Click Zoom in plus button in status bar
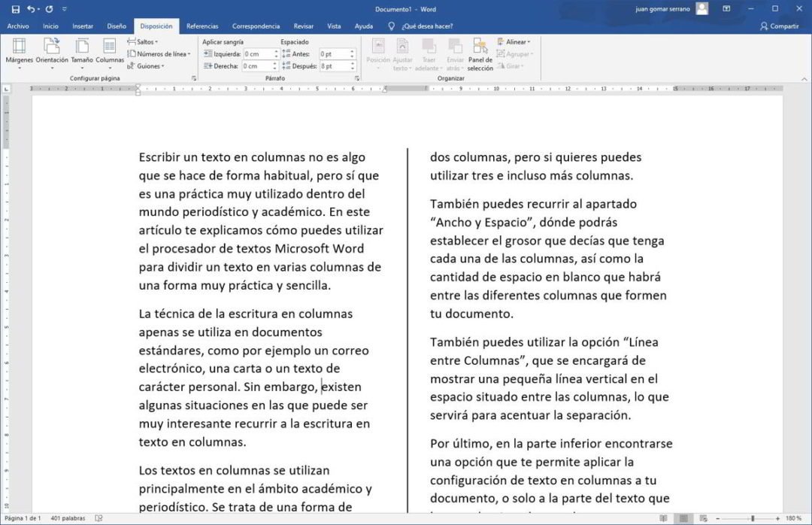 [777, 518]
